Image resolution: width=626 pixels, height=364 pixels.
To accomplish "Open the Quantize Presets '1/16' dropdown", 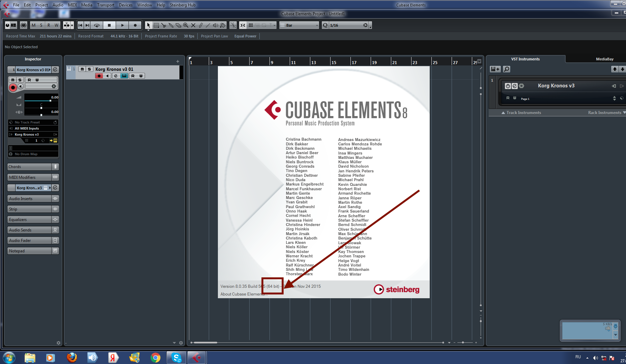I will pos(349,25).
